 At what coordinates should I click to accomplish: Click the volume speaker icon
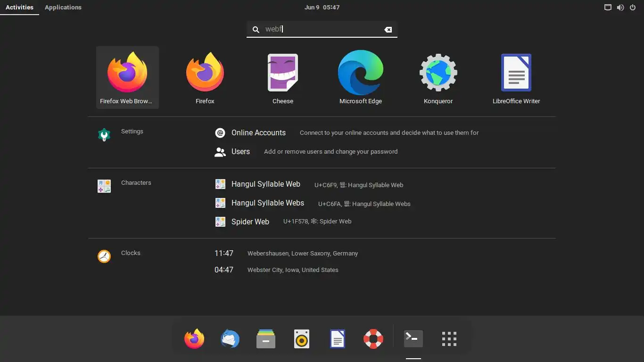pos(620,7)
